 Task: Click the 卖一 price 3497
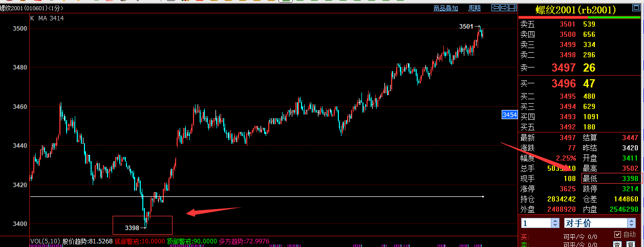coord(564,68)
